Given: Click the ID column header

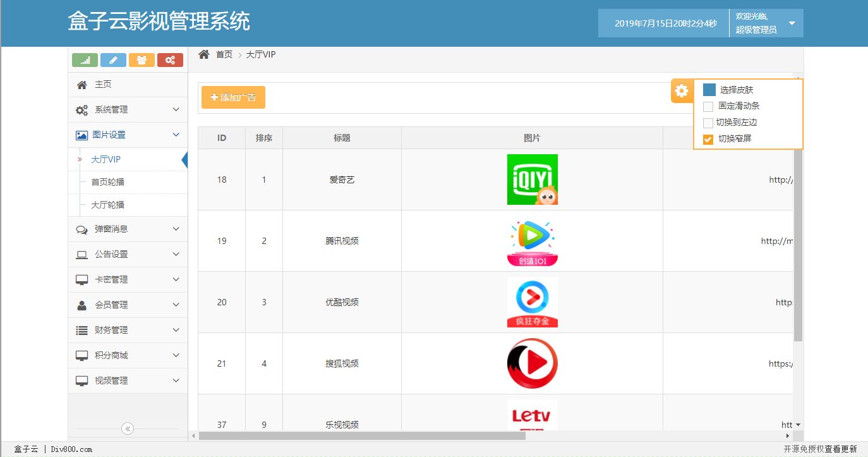Looking at the screenshot, I should click(222, 138).
